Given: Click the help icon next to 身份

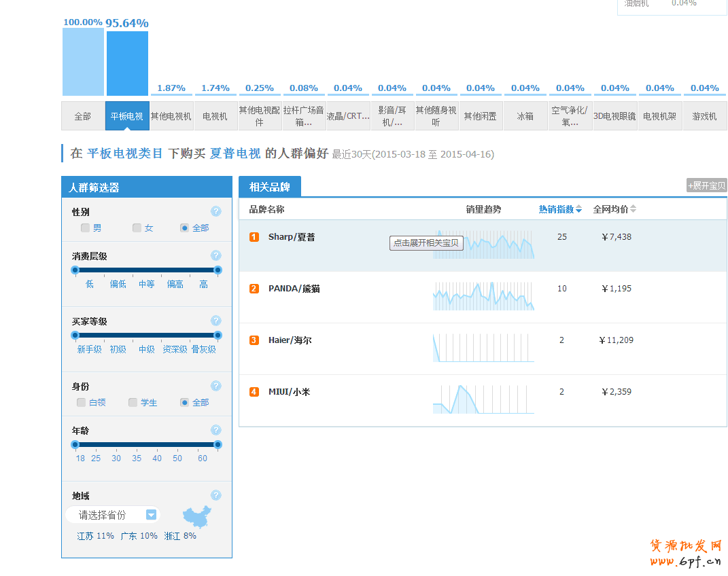Looking at the screenshot, I should tap(215, 386).
